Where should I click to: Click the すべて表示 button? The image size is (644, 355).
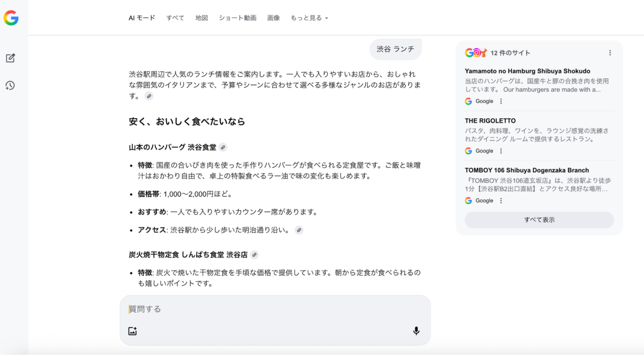tap(539, 220)
